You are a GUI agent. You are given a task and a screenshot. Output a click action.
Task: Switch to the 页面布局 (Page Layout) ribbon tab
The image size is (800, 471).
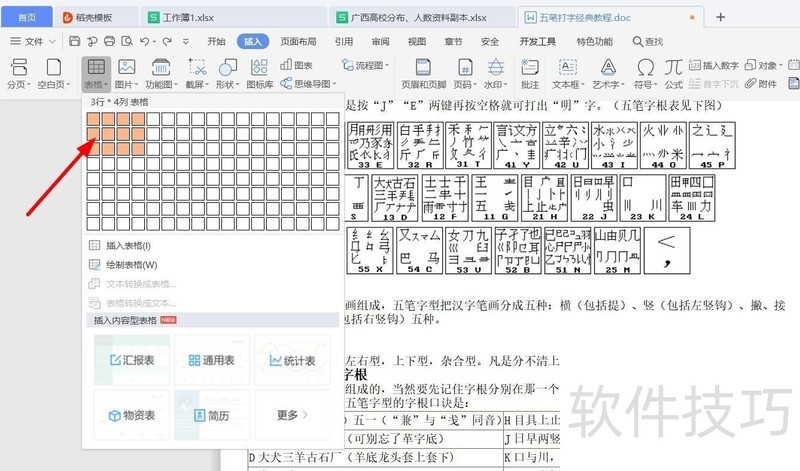[x=298, y=42]
